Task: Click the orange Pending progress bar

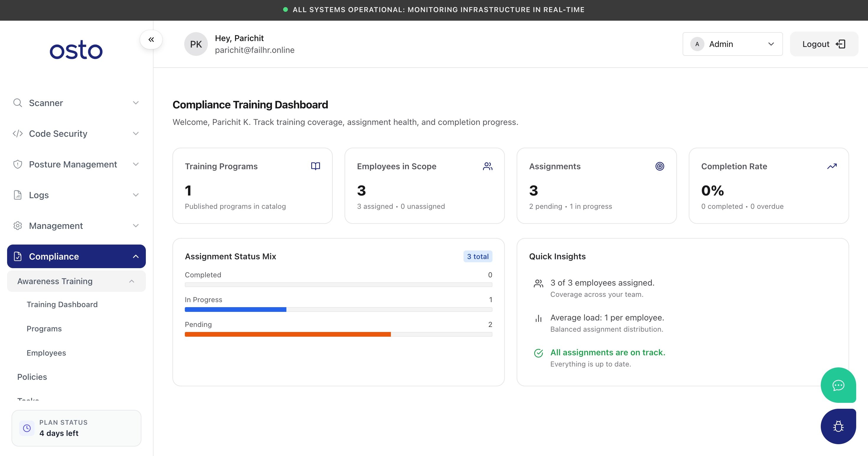Action: tap(288, 334)
